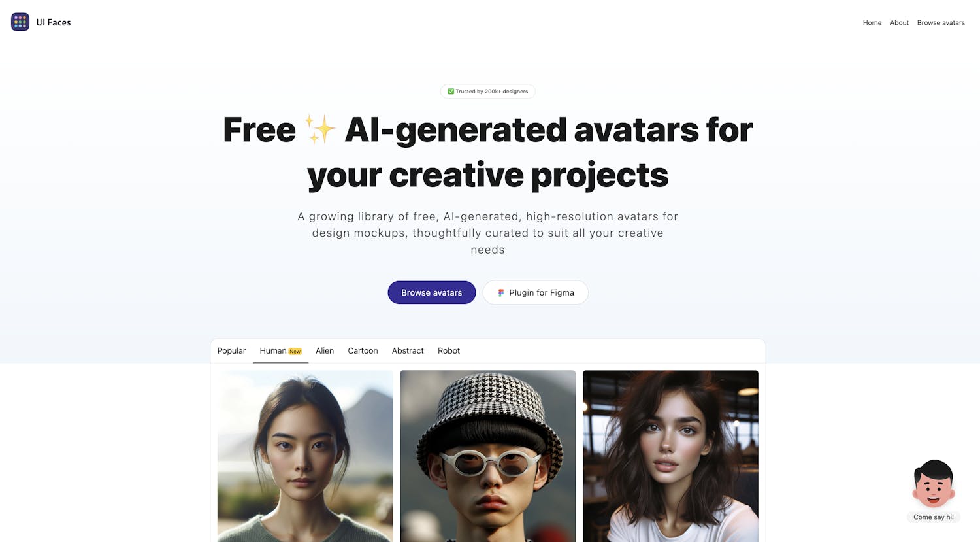
Task: Select the Robot tab
Action: pyautogui.click(x=449, y=351)
